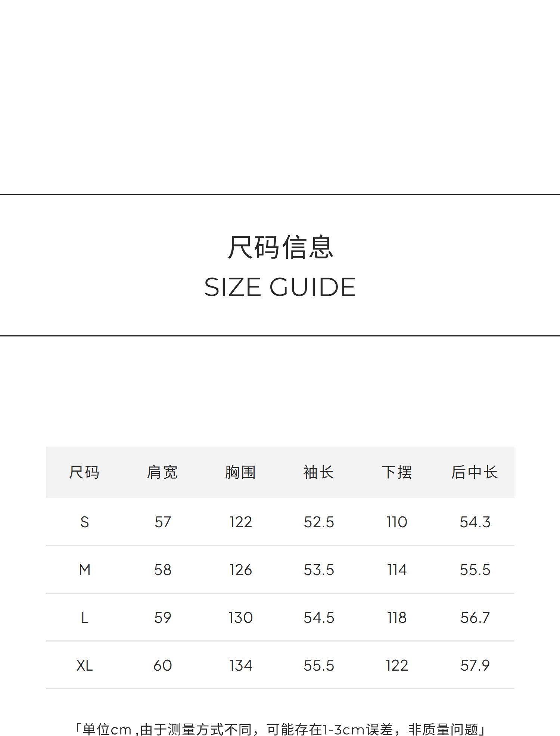560x736 pixels.
Task: Click the L size row label
Action: [x=85, y=618]
